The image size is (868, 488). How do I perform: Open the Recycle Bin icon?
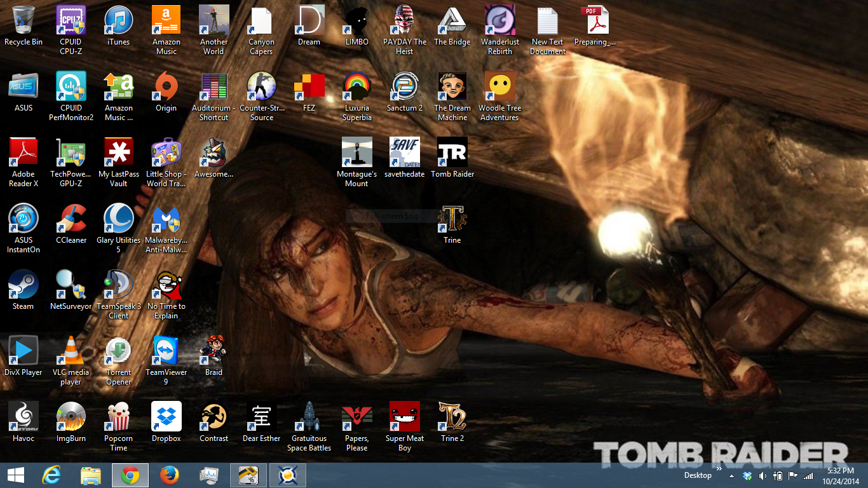(x=24, y=20)
